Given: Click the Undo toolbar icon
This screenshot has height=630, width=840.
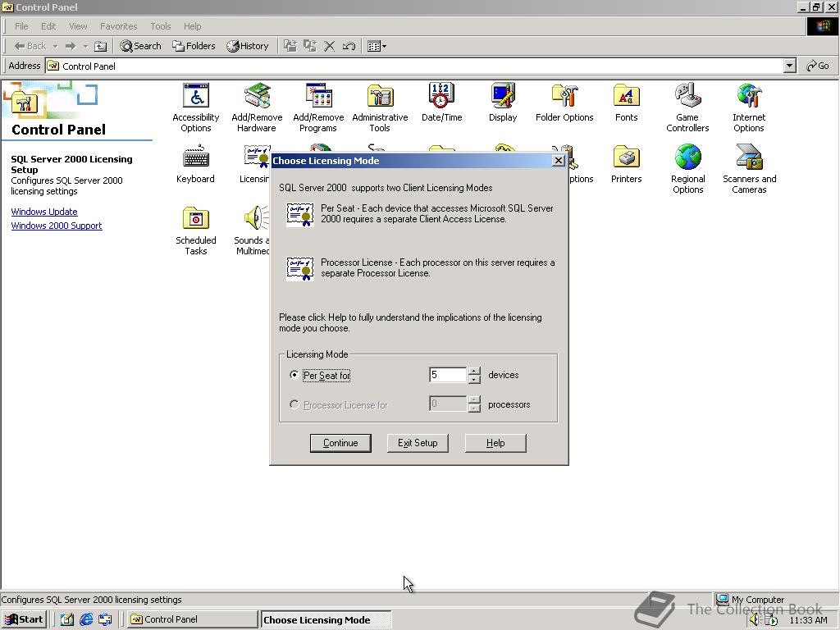Looking at the screenshot, I should (x=349, y=46).
